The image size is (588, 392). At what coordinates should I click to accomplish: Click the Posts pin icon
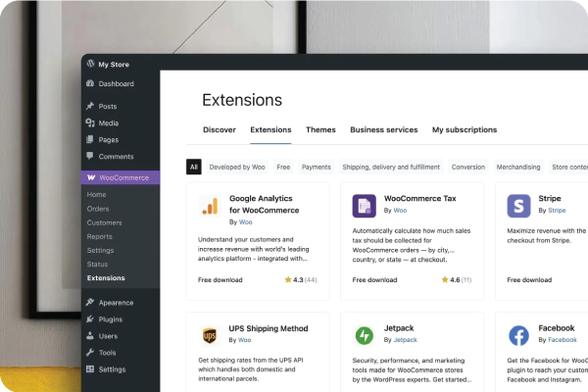[x=90, y=106]
